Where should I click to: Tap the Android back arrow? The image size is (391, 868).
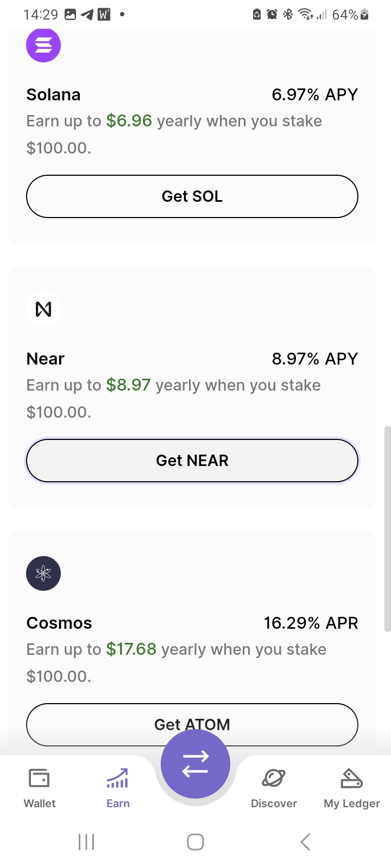305,842
